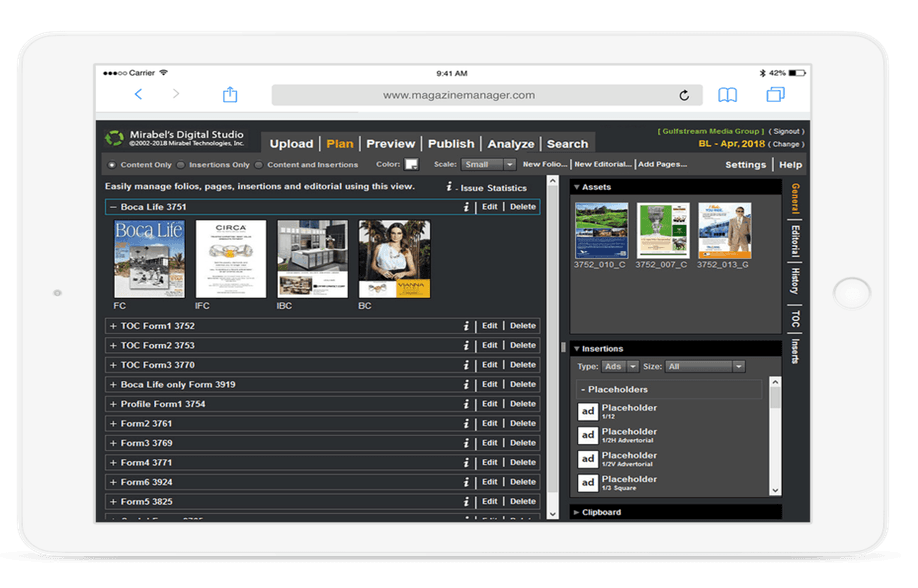918x588 pixels.
Task: Select Content and Insertions mode
Action: point(258,162)
